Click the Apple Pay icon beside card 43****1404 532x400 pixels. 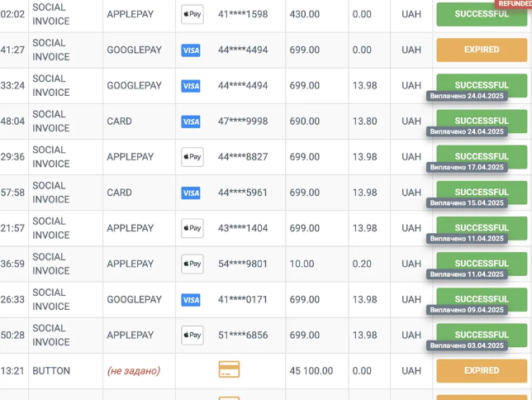pos(192,228)
